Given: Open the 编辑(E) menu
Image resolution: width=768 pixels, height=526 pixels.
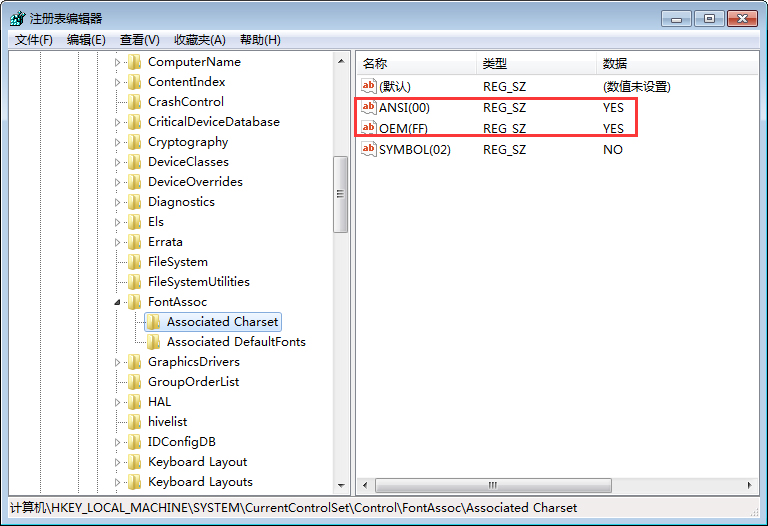Looking at the screenshot, I should pyautogui.click(x=86, y=40).
